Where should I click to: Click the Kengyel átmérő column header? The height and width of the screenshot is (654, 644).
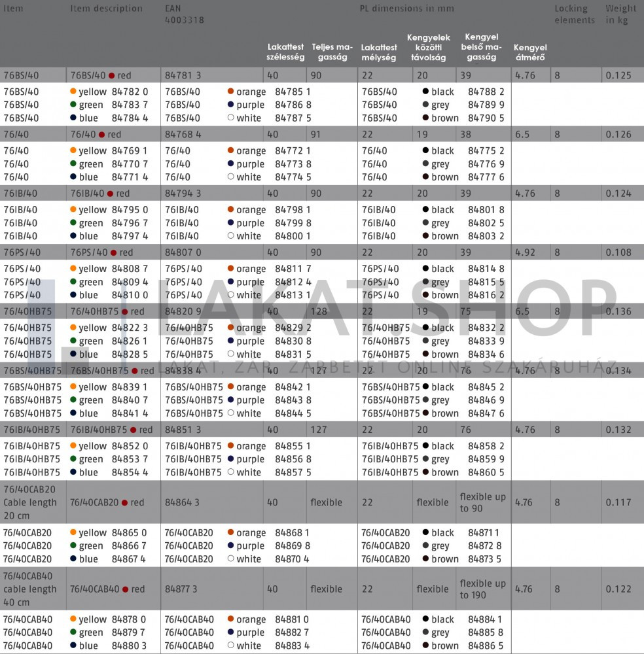pos(530,52)
